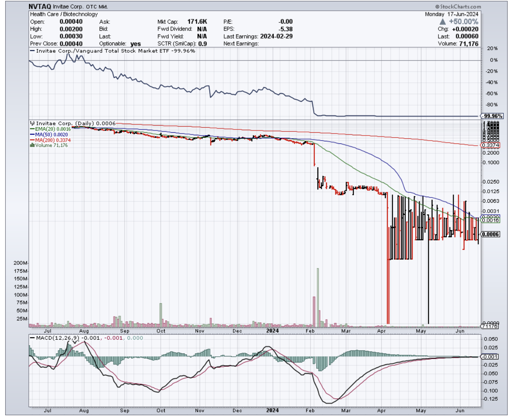Click the green EMA(20) legend line swatch
The image size is (512, 420).
31,128
